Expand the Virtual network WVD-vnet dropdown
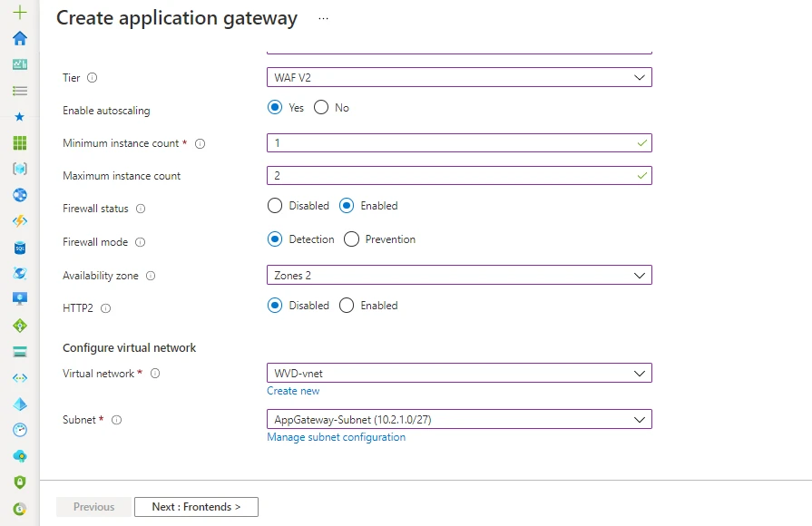 (458, 374)
